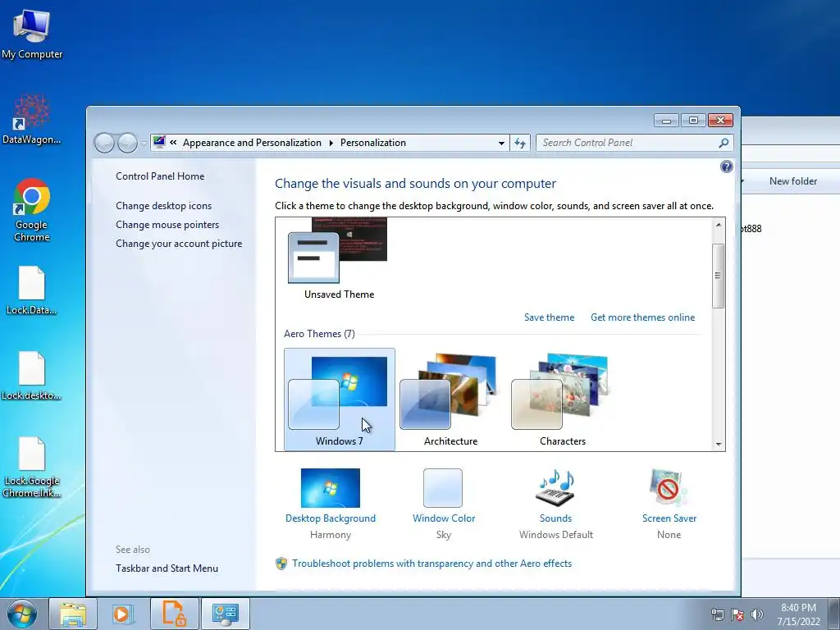Open Troubleshoot transparency and Aero effects link

click(x=431, y=564)
